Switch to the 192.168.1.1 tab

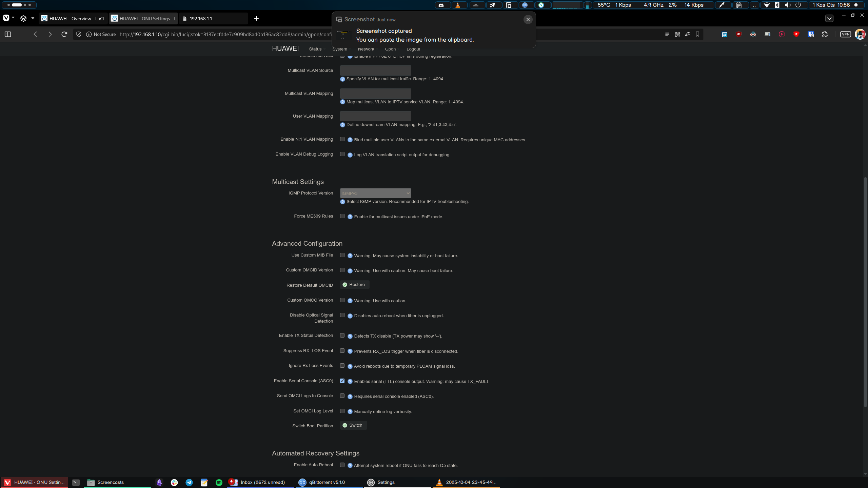pyautogui.click(x=214, y=19)
